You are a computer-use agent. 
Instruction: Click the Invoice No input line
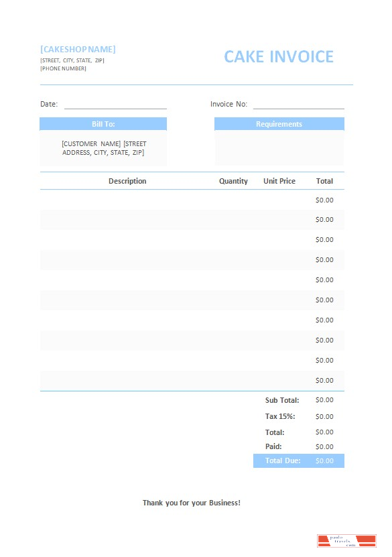pos(299,105)
